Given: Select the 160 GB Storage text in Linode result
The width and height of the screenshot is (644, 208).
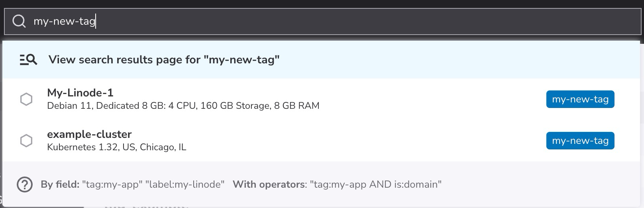Looking at the screenshot, I should tap(236, 106).
